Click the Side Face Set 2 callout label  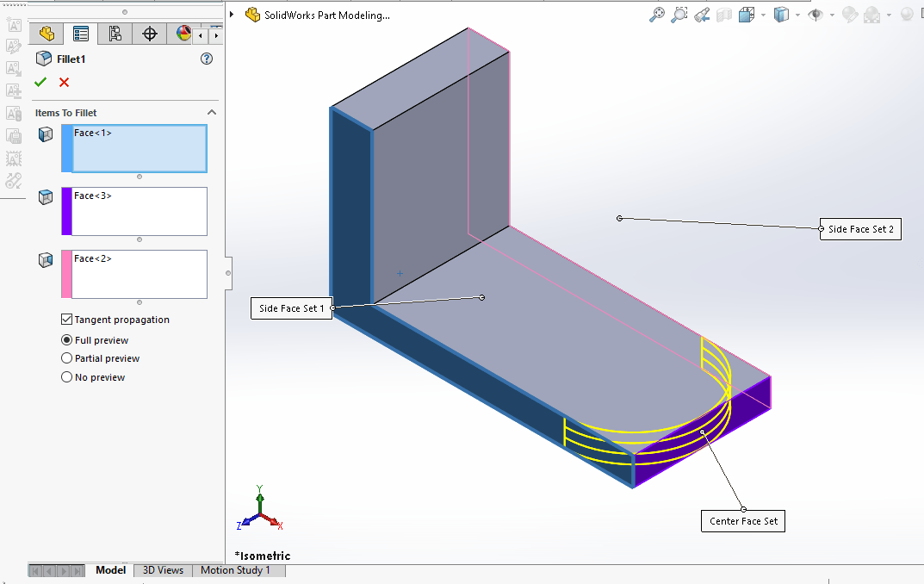[860, 229]
